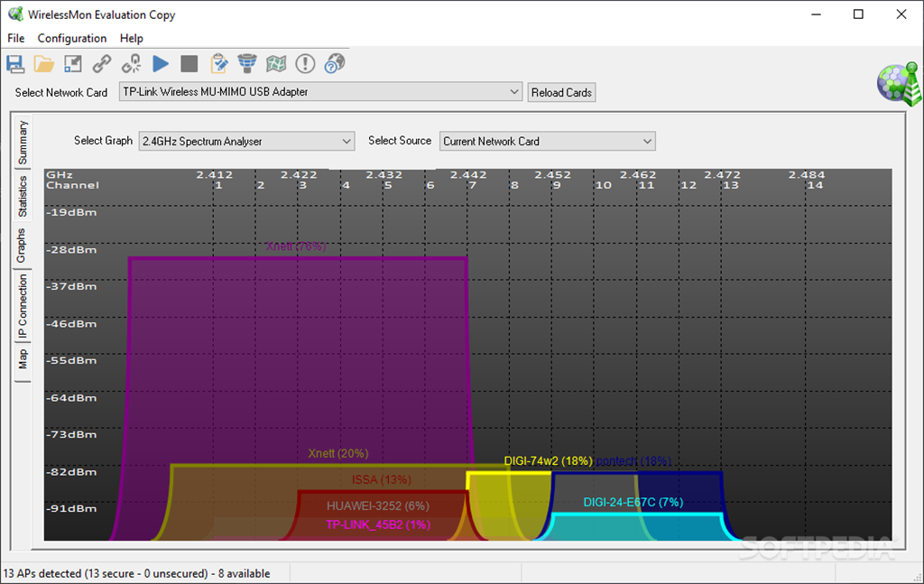Click the export window toolbar icon

tap(73, 64)
